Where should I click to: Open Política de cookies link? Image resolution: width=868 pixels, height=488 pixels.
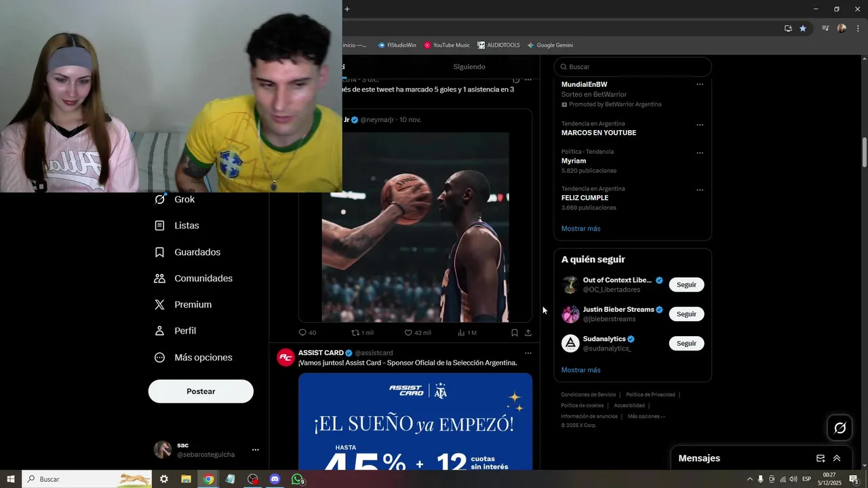click(582, 405)
